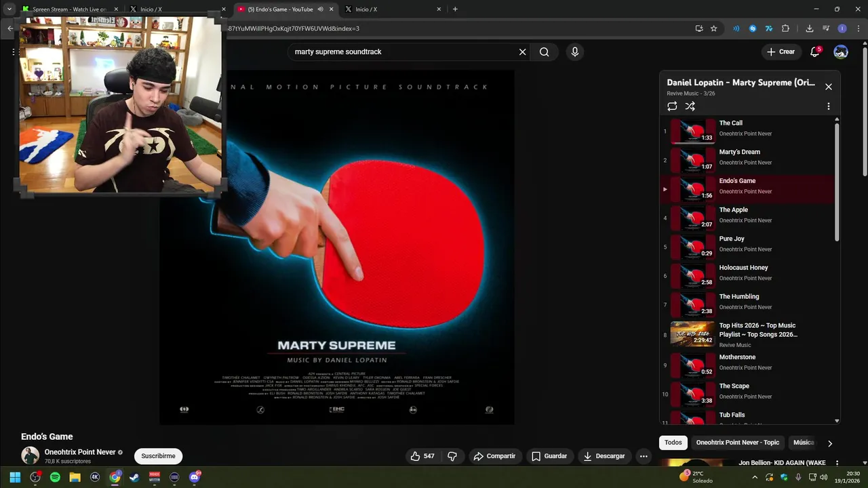The width and height of the screenshot is (868, 488).
Task: Open more actions three-dot menu below video
Action: click(x=644, y=456)
